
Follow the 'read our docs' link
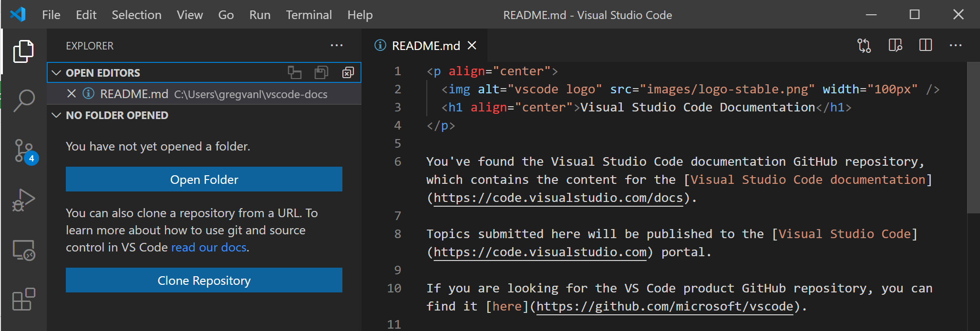point(209,247)
